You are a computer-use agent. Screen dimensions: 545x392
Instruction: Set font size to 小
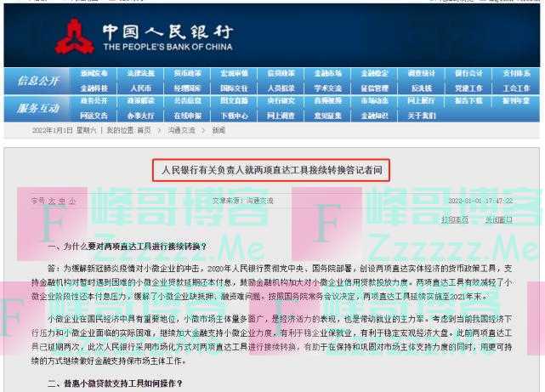pyautogui.click(x=72, y=201)
